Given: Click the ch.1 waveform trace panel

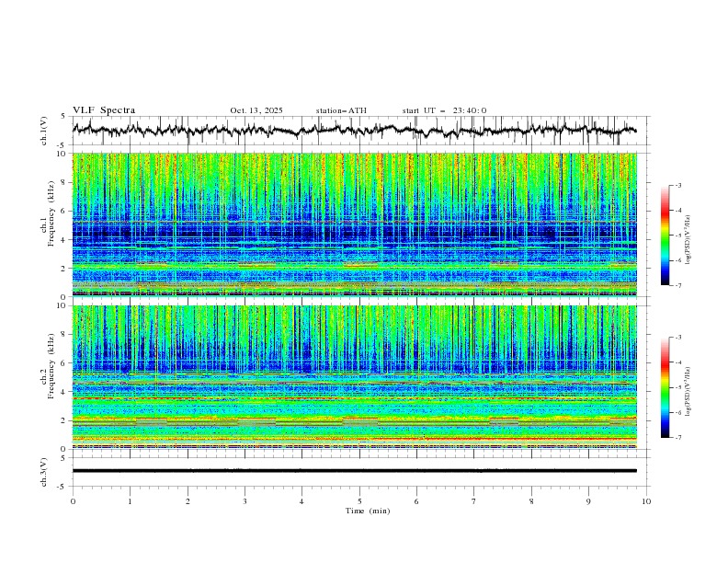Looking at the screenshot, I should (359, 131).
